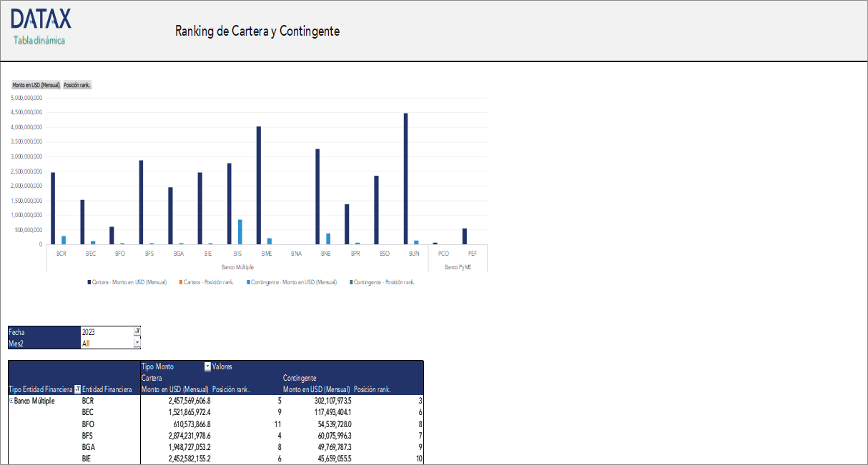The height and width of the screenshot is (465, 868).
Task: Open the Valores dropdown next to Tipo Monto
Action: 208,366
